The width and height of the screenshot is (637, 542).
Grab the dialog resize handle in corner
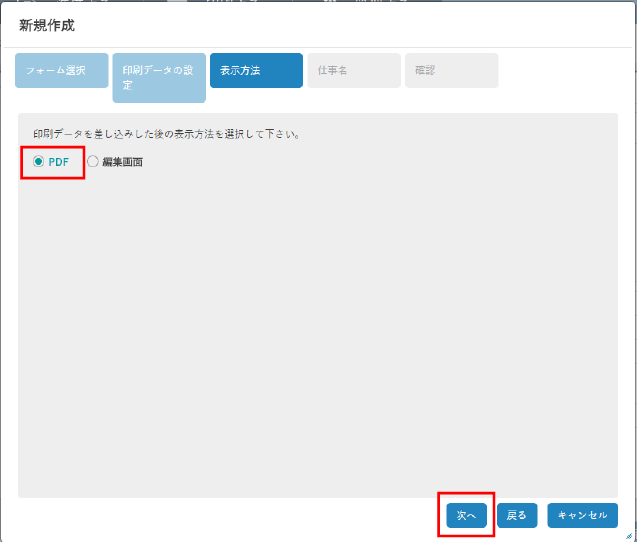[629, 536]
